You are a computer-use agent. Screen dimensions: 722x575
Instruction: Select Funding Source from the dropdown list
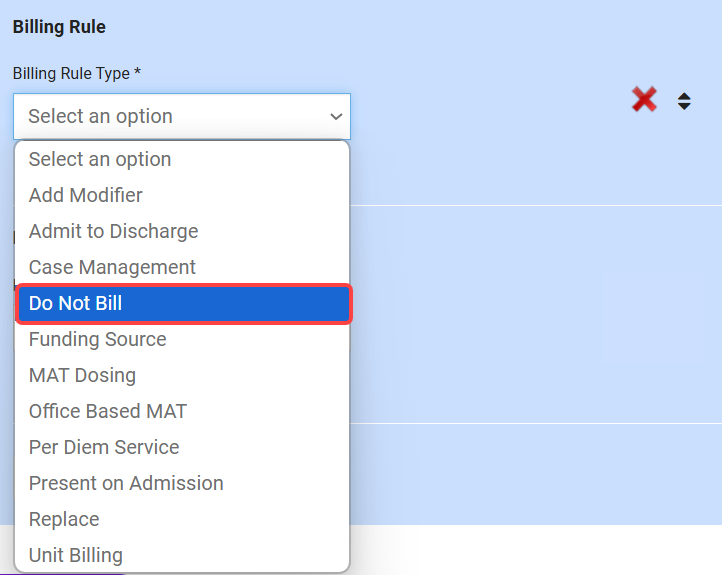[98, 339]
